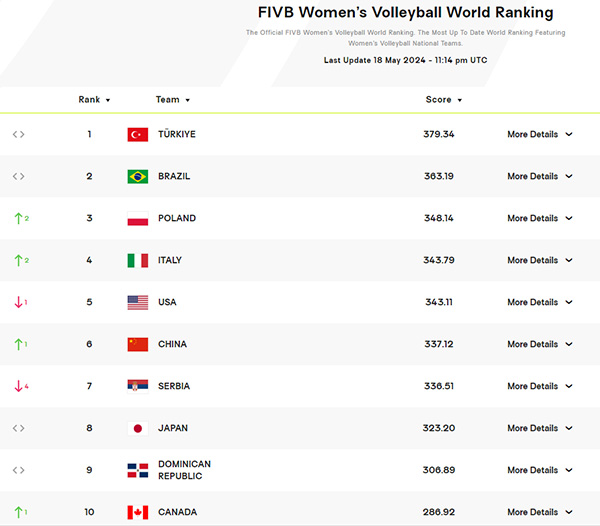
Task: Expand More Details for Türkiye
Action: point(540,134)
